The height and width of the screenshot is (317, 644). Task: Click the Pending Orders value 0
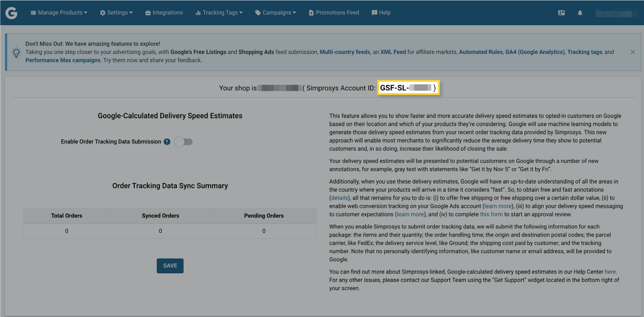tap(264, 231)
